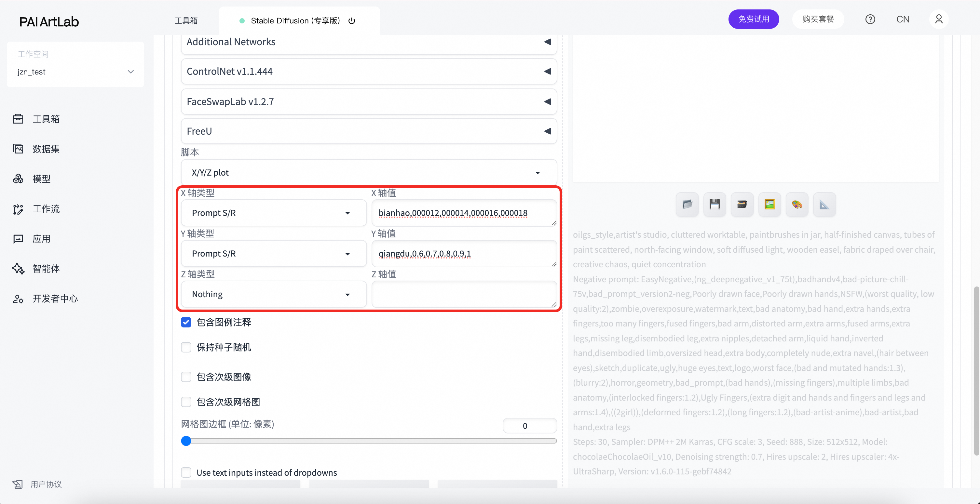The image size is (980, 504).
Task: Open the user profile avatar icon
Action: pyautogui.click(x=939, y=20)
